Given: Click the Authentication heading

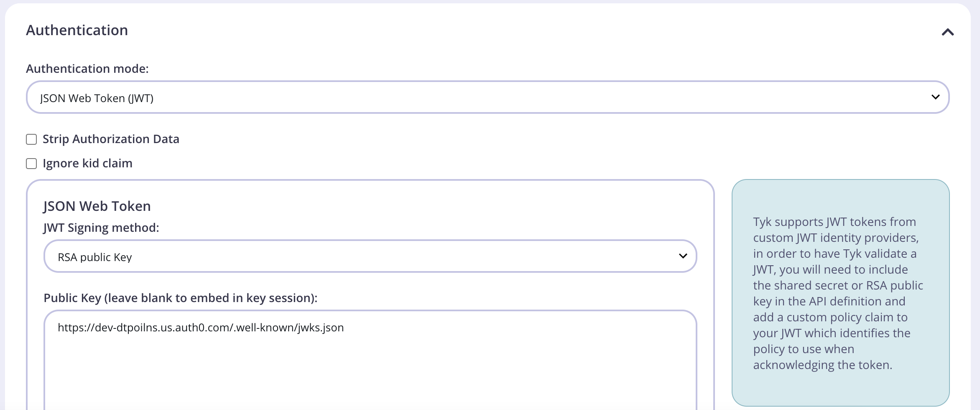Looking at the screenshot, I should [x=77, y=30].
